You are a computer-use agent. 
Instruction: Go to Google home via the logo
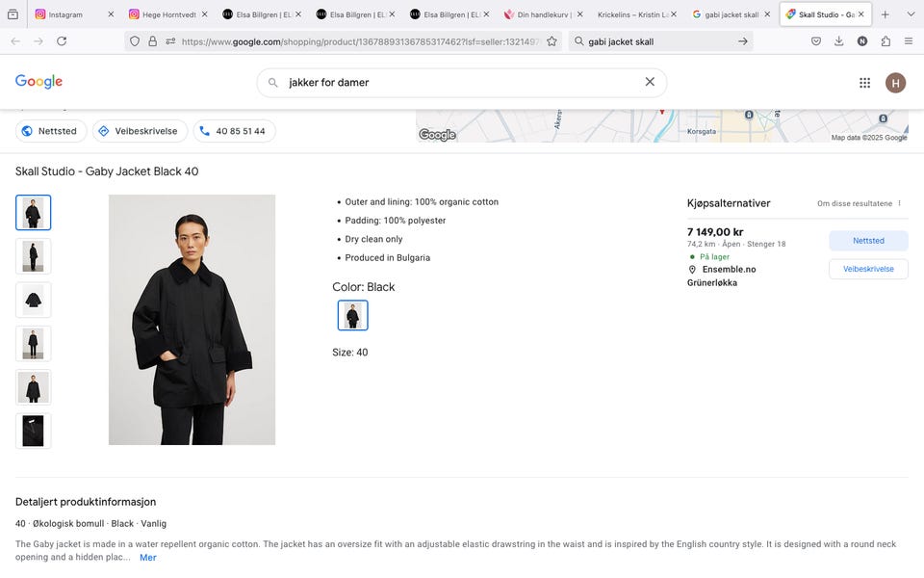point(38,81)
